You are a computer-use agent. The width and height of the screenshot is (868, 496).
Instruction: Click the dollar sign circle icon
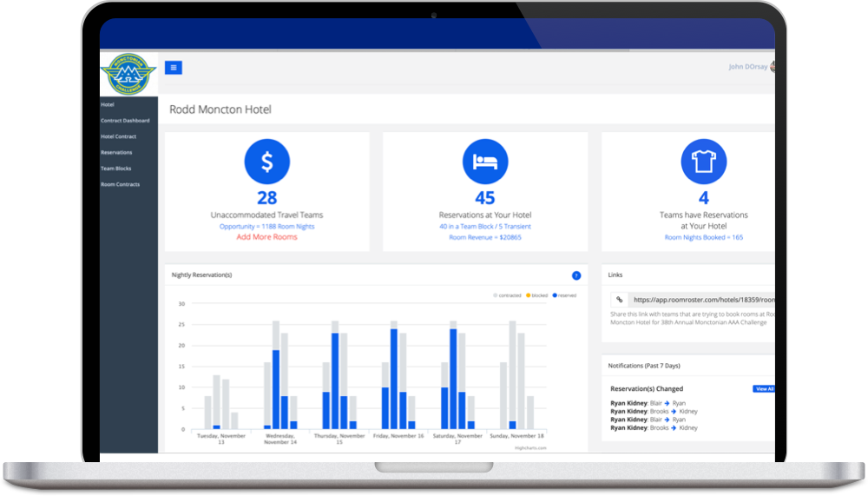pyautogui.click(x=266, y=162)
